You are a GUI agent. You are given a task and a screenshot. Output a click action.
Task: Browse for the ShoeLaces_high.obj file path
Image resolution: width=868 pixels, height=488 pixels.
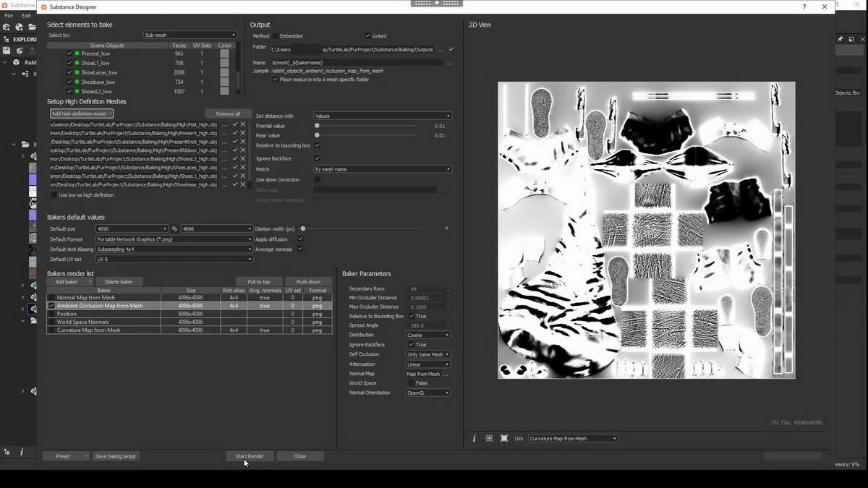pyautogui.click(x=225, y=167)
